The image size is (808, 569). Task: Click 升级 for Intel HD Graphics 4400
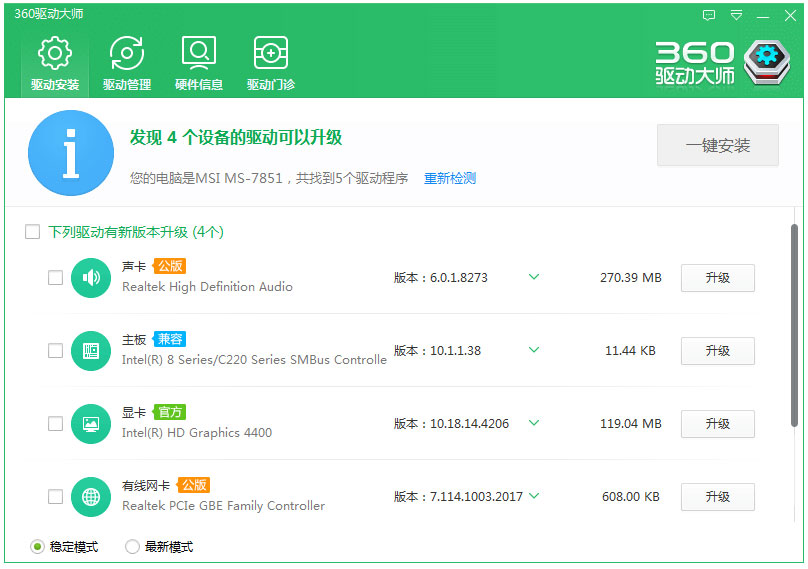point(718,424)
